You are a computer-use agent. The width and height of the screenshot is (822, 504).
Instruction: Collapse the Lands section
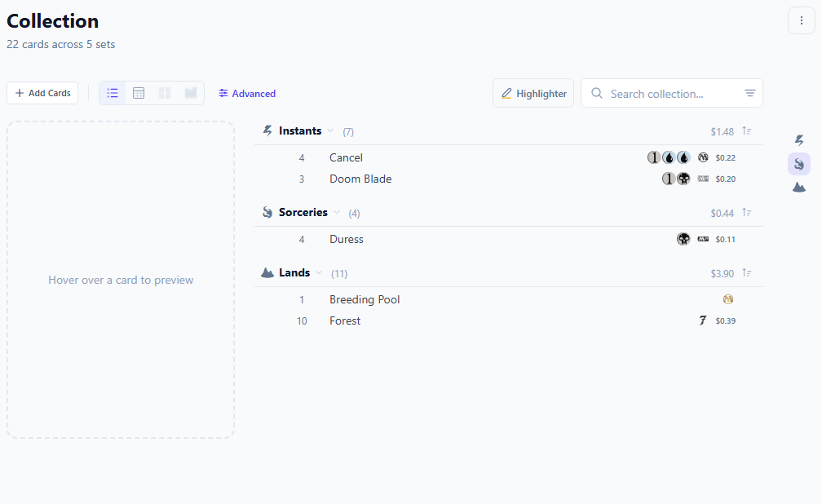click(x=319, y=273)
